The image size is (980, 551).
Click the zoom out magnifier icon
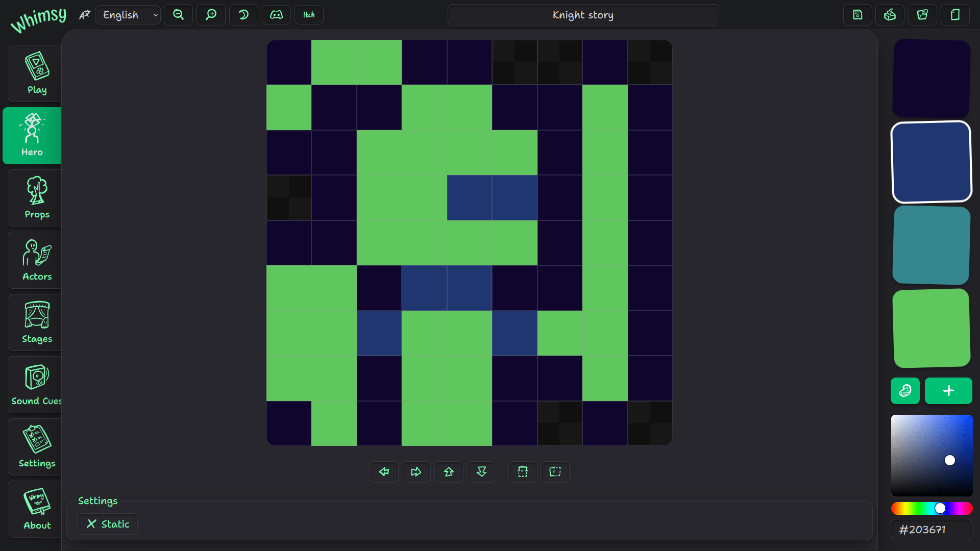(178, 15)
